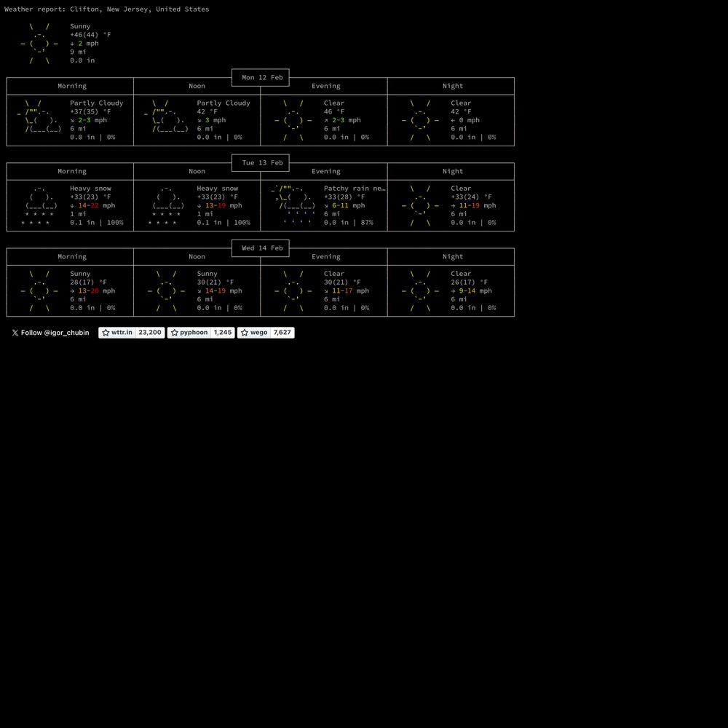Click Tuesday Evening's "0.0 in | 87%" precipitation
The width and height of the screenshot is (728, 728).
pos(349,223)
